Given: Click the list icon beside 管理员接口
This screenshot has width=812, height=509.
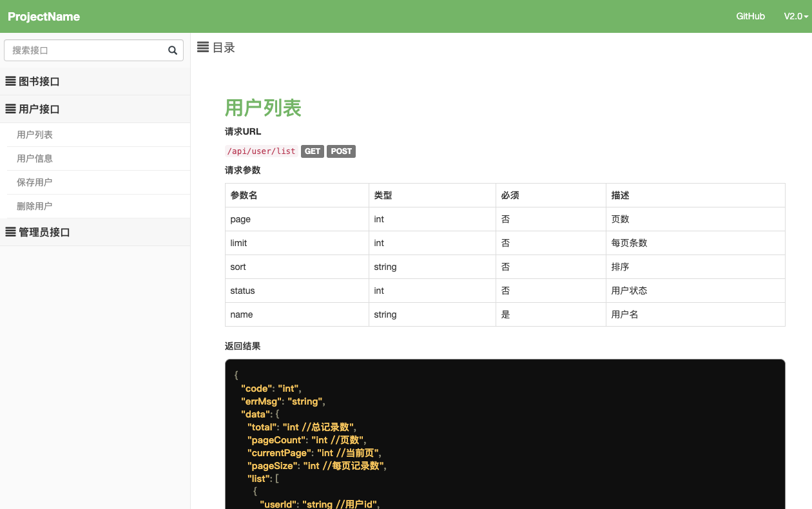Looking at the screenshot, I should (x=10, y=232).
